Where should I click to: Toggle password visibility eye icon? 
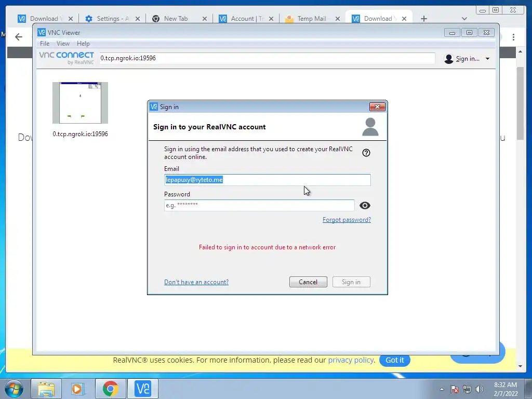coord(365,205)
